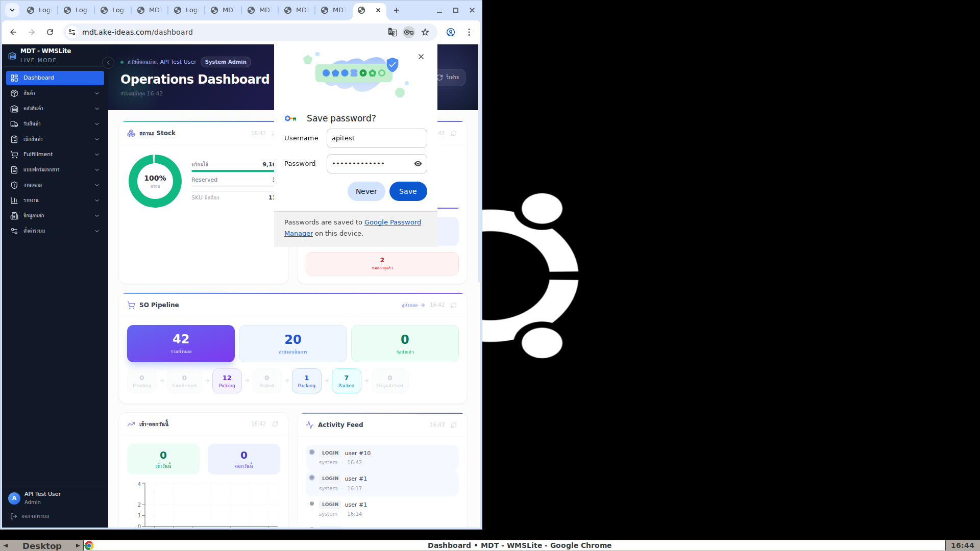Click the Fulfillment cart icon
Viewport: 980px width, 551px height.
(x=14, y=155)
